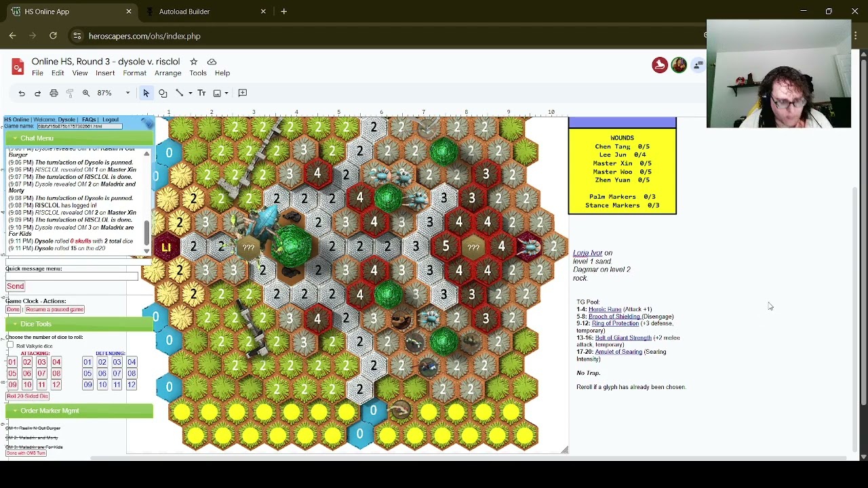Viewport: 868px width, 488px height.
Task: Open the File menu
Action: click(37, 73)
